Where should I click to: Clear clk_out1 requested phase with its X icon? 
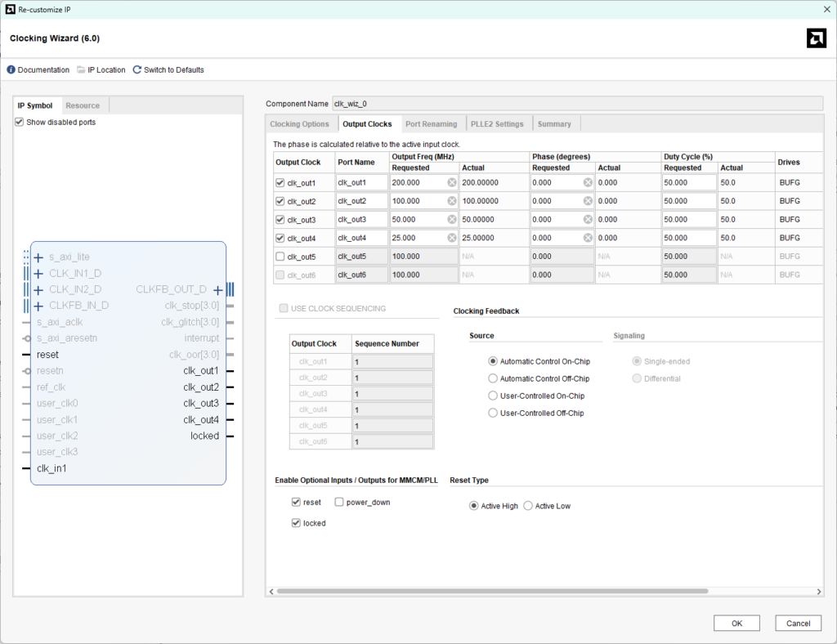coord(588,182)
